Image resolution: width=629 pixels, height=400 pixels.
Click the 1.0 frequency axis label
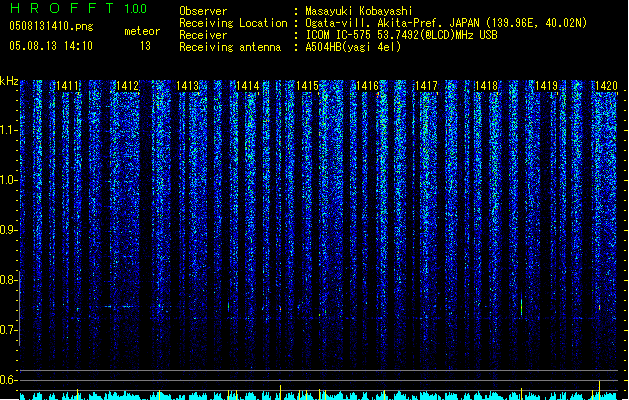pyautogui.click(x=9, y=180)
